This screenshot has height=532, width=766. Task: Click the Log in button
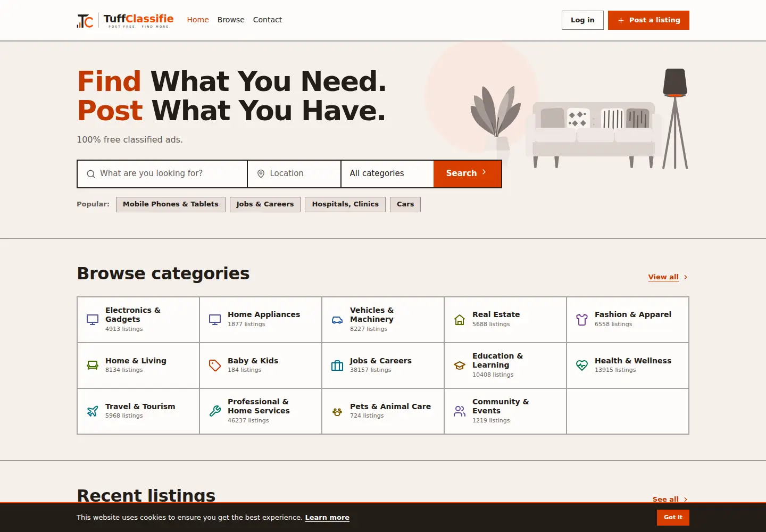coord(582,20)
